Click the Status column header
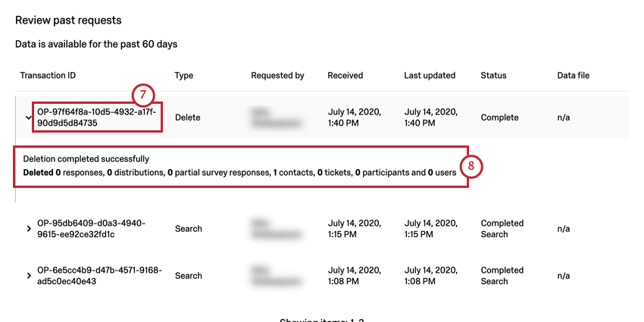The width and height of the screenshot is (644, 322). [x=493, y=76]
